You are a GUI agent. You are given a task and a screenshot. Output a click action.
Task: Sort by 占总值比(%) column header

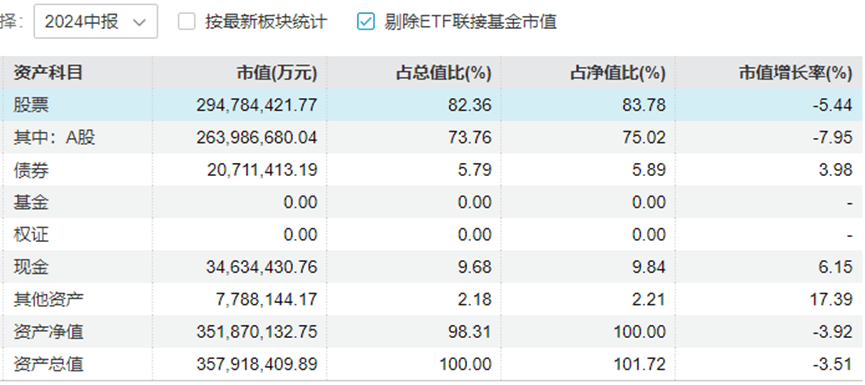click(x=444, y=73)
